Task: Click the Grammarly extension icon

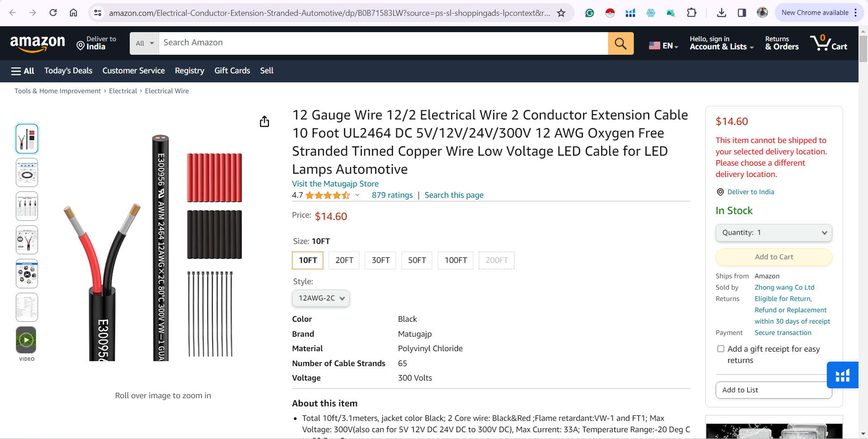Action: click(589, 13)
